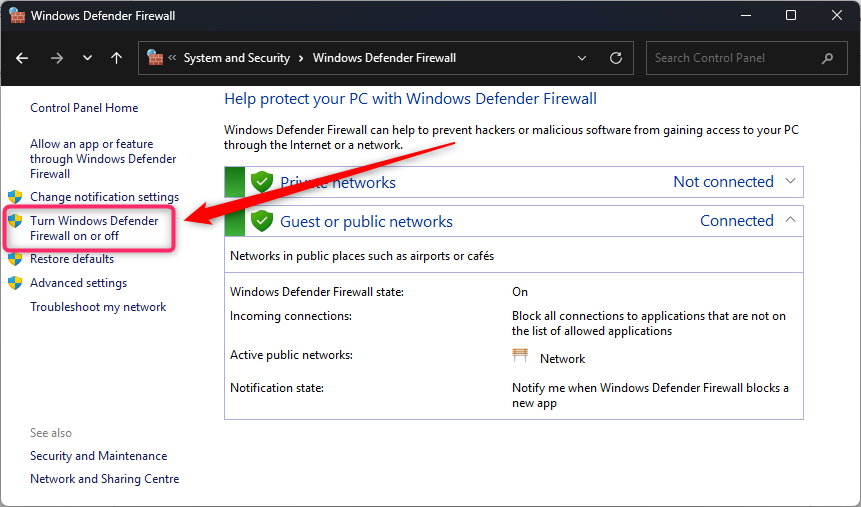Go up one level with up arrow
The image size is (861, 507).
click(116, 58)
